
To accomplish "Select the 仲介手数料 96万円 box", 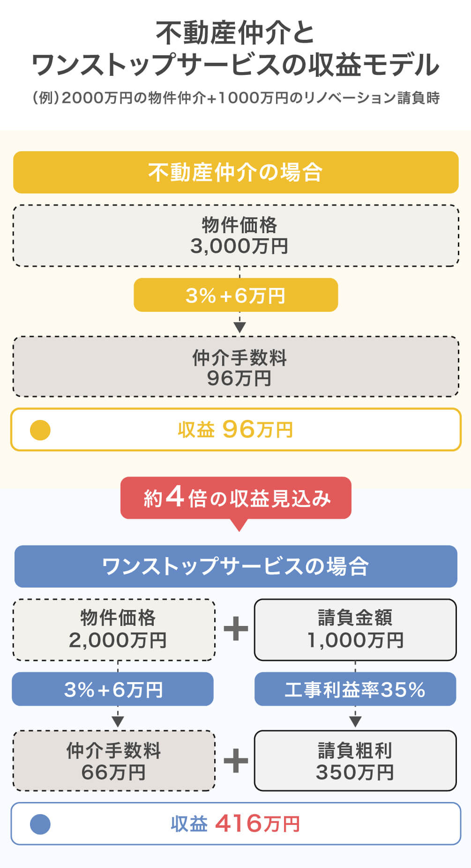I will point(236,367).
